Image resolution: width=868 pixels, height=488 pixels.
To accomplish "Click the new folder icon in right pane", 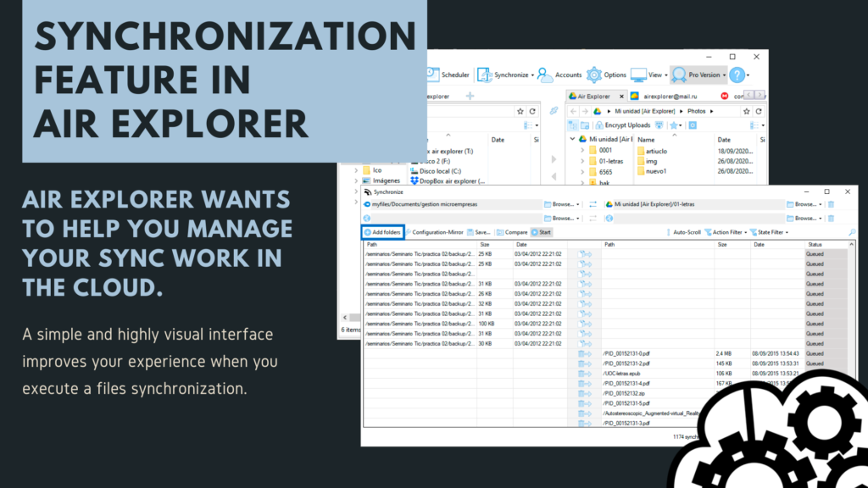I will point(585,125).
